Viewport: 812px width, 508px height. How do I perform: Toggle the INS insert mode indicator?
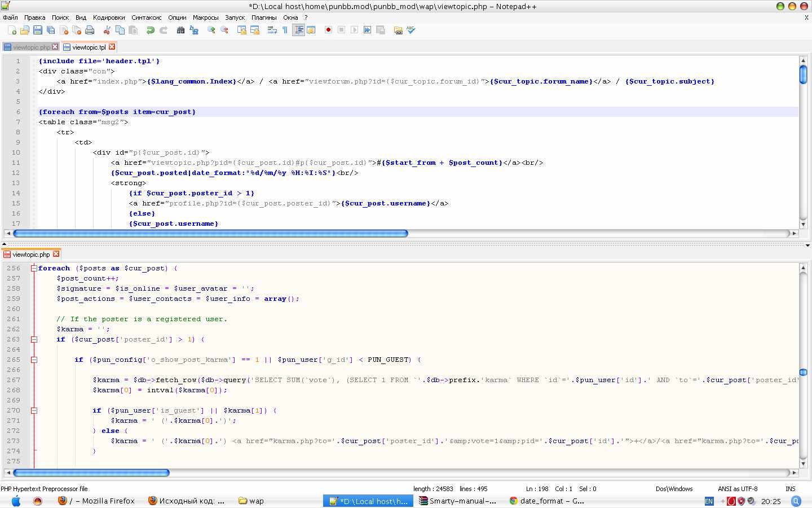791,489
